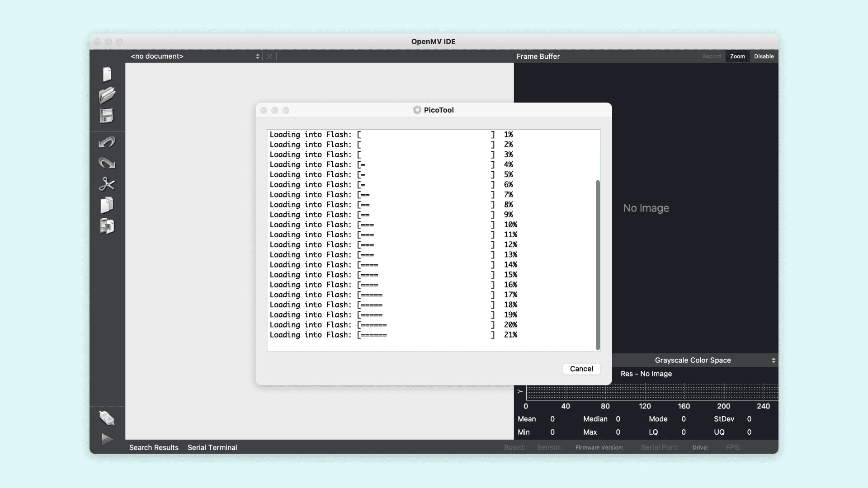The image size is (868, 488).
Task: Click the PicoTool output scrollbar
Action: [598, 264]
